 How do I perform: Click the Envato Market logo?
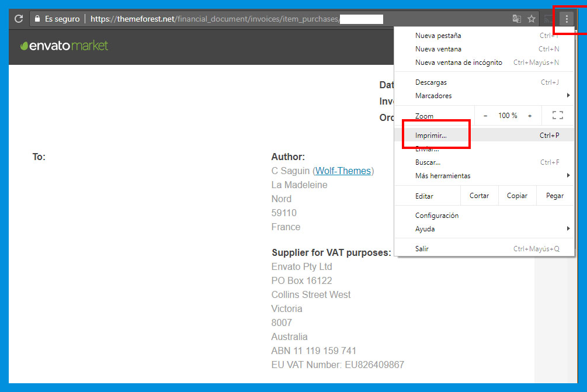(x=64, y=46)
